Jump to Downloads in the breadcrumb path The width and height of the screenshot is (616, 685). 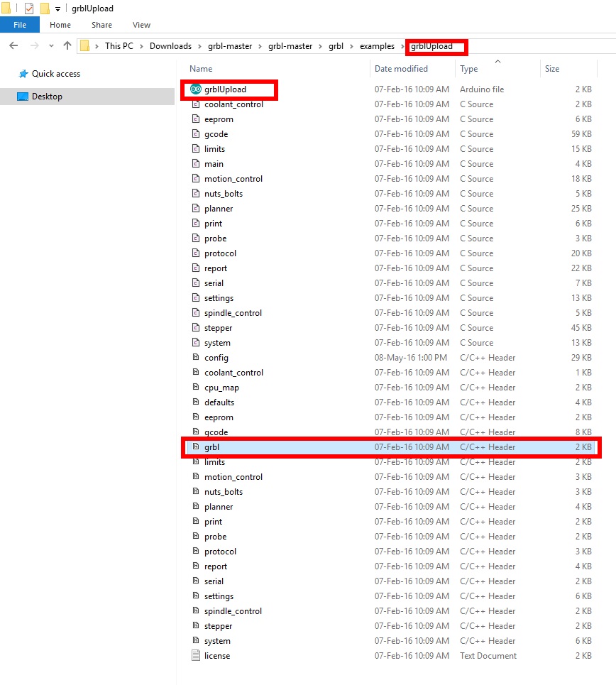[170, 46]
